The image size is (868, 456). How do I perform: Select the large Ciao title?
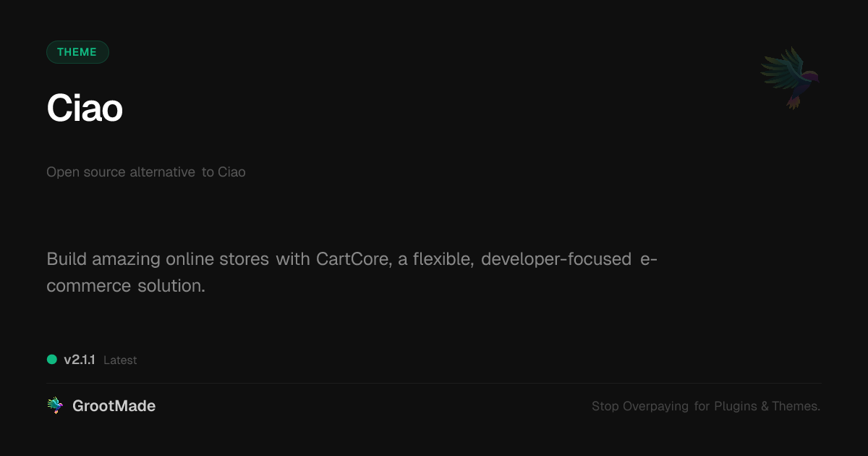coord(85,109)
